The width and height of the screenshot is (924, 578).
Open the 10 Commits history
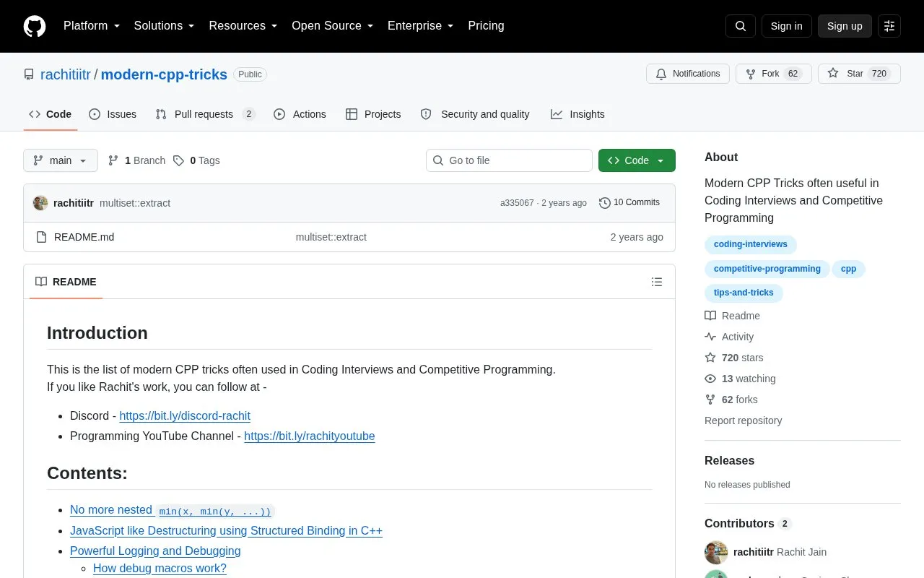[629, 203]
